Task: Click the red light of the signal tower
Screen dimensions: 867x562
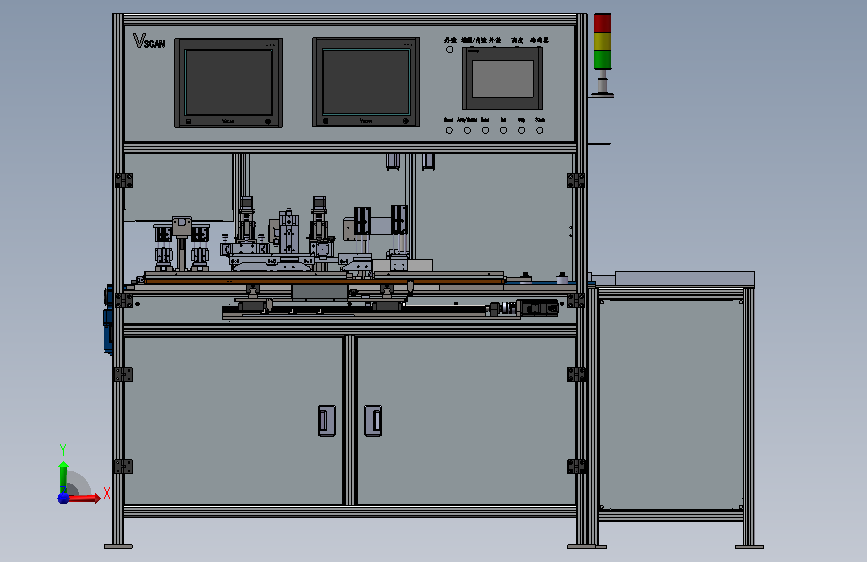Action: [602, 23]
